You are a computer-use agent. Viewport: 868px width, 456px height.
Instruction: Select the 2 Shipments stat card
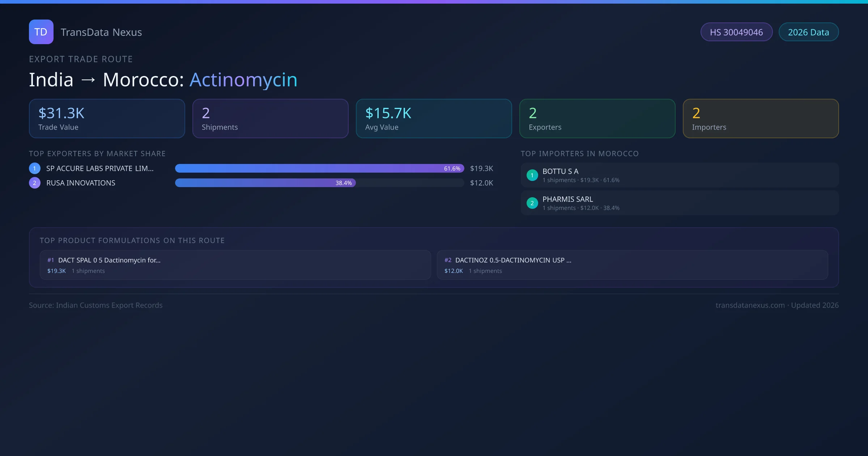(x=270, y=118)
